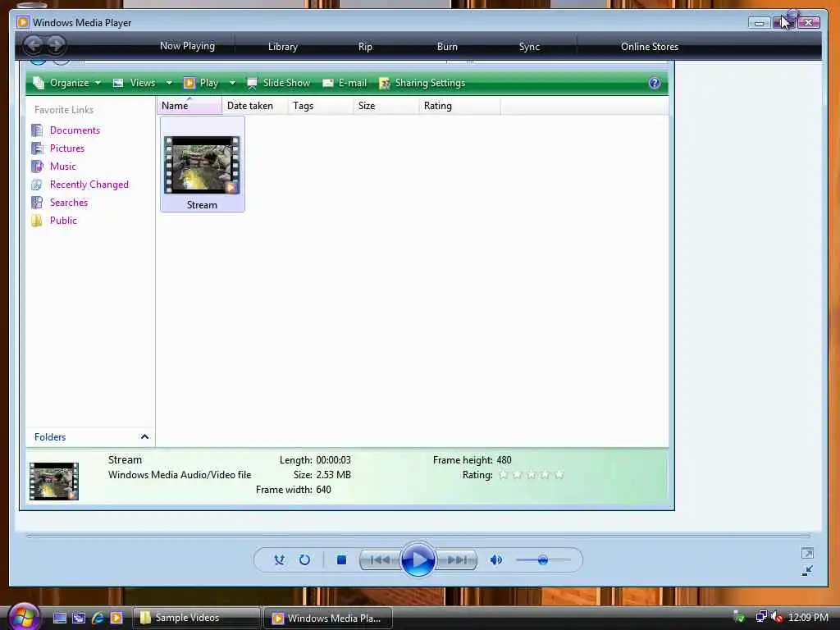Open Sharing Settings
This screenshot has width=840, height=630.
click(x=422, y=83)
